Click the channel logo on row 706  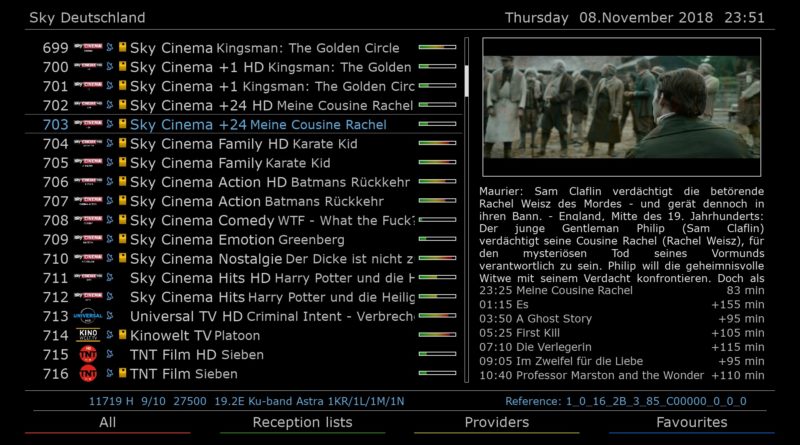point(88,182)
